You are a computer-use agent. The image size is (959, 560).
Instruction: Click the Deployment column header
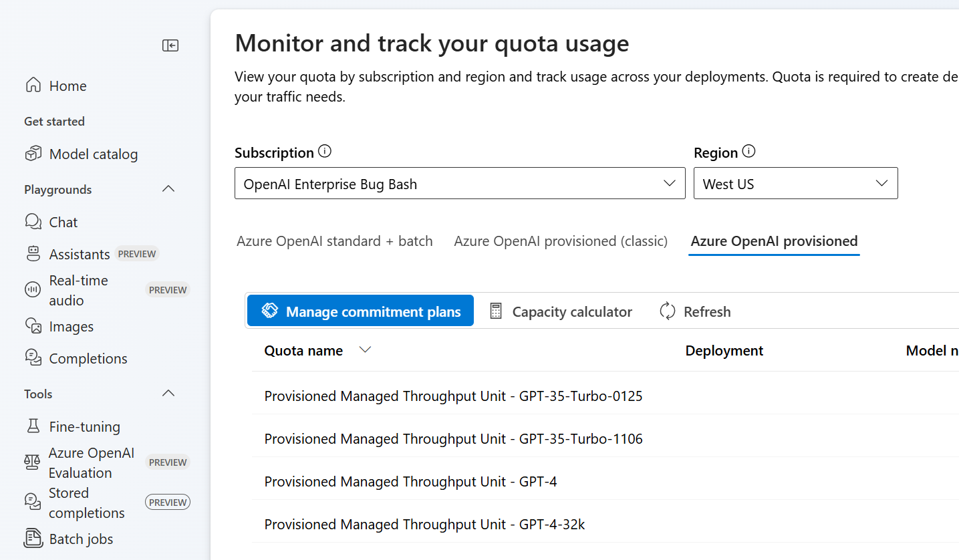pyautogui.click(x=724, y=351)
